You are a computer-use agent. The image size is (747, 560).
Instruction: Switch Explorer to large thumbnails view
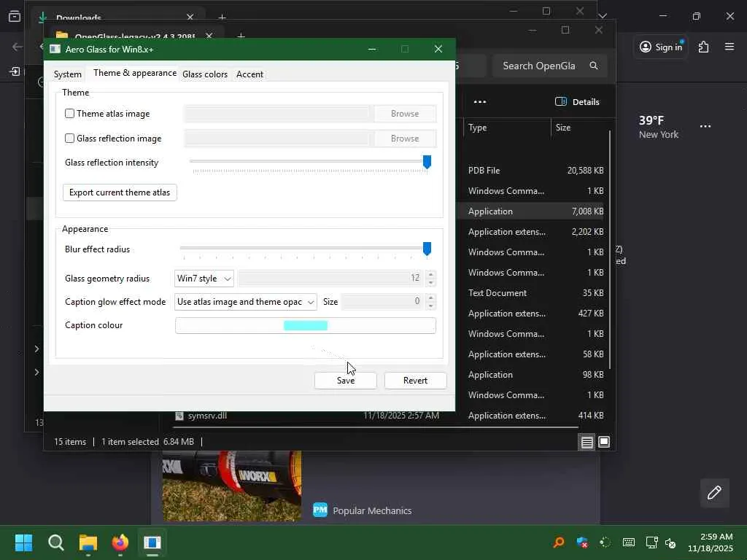[x=603, y=443]
